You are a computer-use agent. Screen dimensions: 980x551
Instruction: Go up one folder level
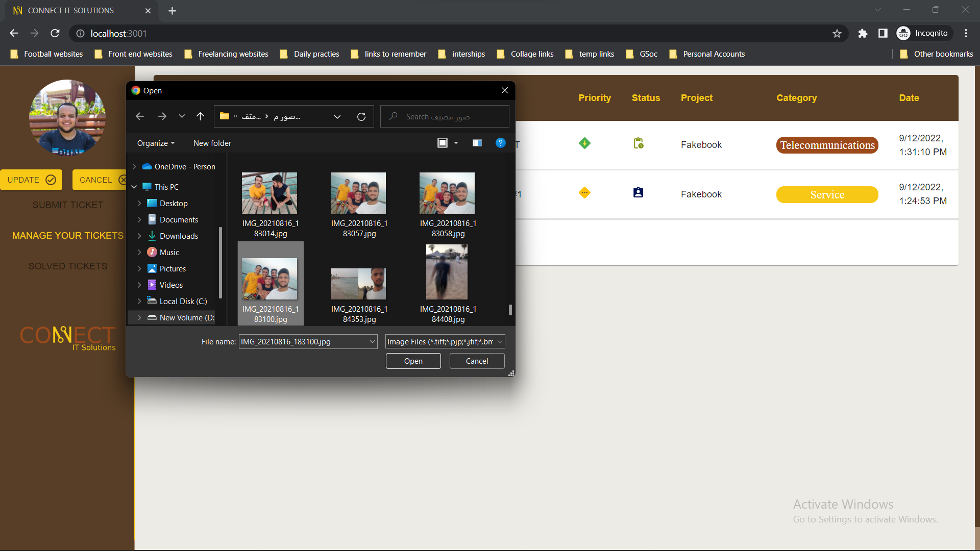(200, 117)
